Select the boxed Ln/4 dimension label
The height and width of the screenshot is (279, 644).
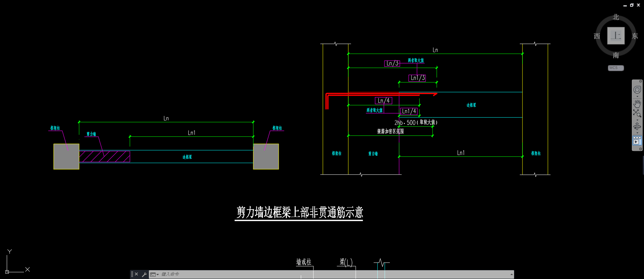tap(383, 100)
